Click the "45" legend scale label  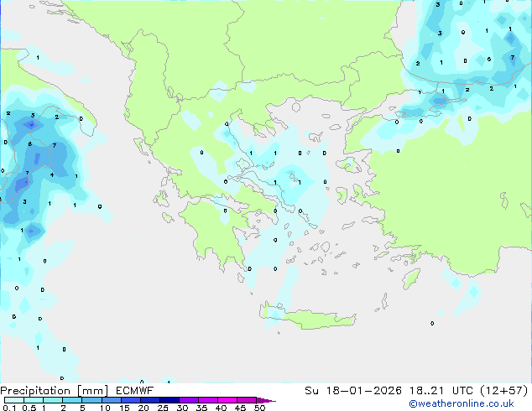point(240,408)
